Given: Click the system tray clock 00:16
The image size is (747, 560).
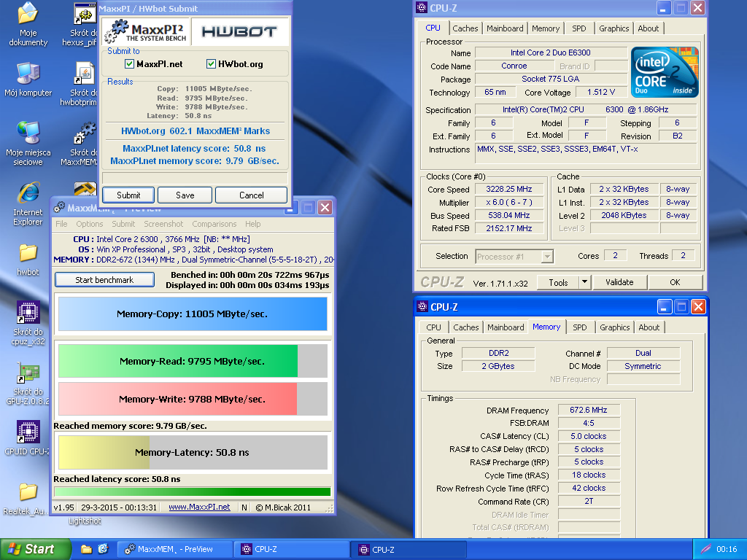Looking at the screenshot, I should click(x=727, y=549).
